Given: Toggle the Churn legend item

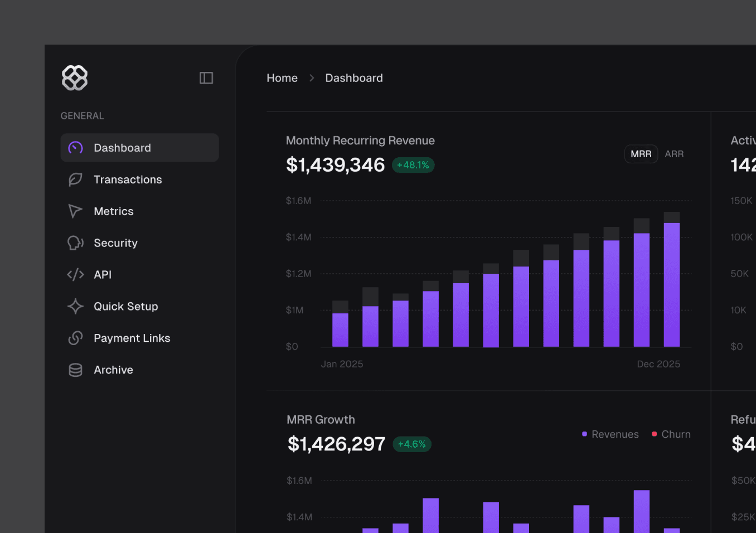Looking at the screenshot, I should click(671, 434).
